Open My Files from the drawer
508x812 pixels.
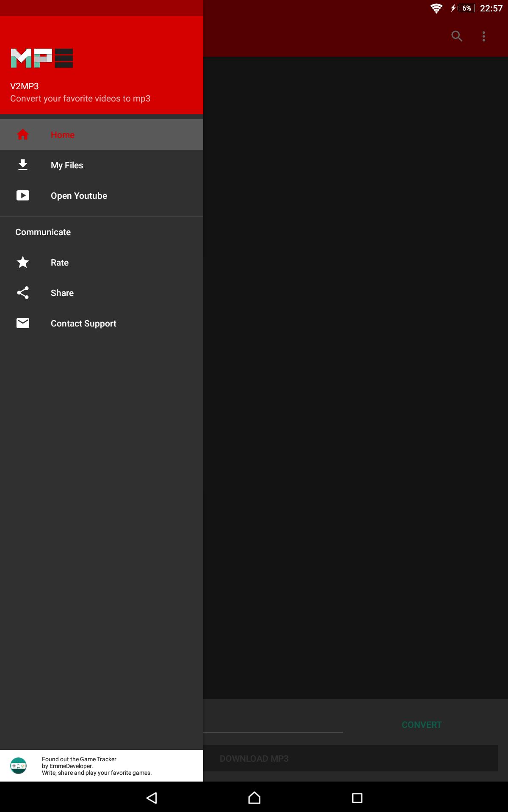pyautogui.click(x=102, y=165)
